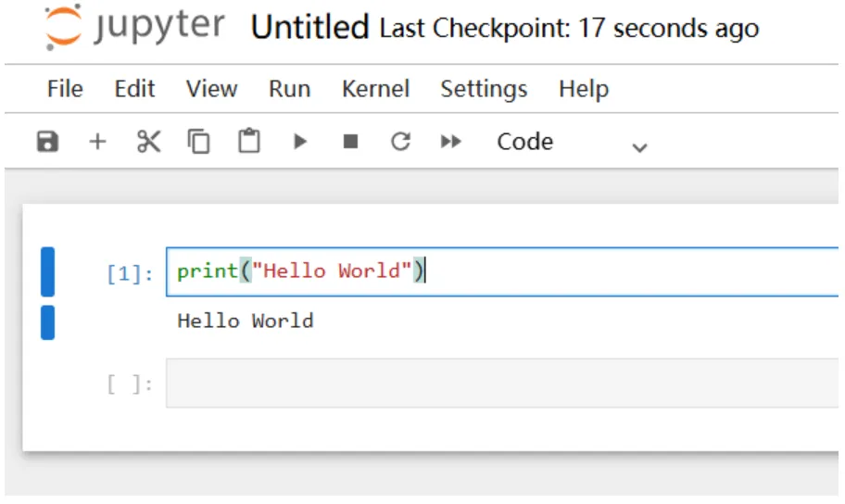Image resolution: width=845 pixels, height=504 pixels.
Task: Open the Settings menu
Action: (484, 89)
